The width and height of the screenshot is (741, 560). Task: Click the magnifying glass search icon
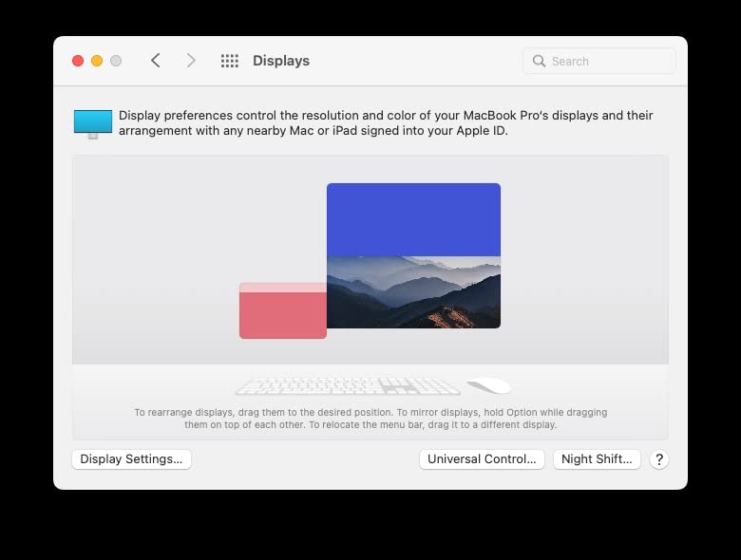tap(539, 61)
